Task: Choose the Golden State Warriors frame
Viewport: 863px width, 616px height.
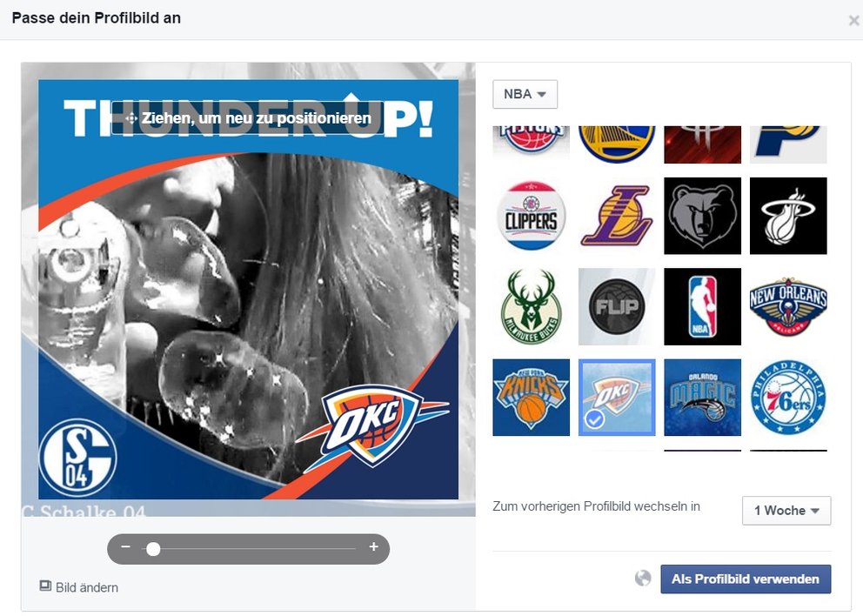Action: [617, 144]
